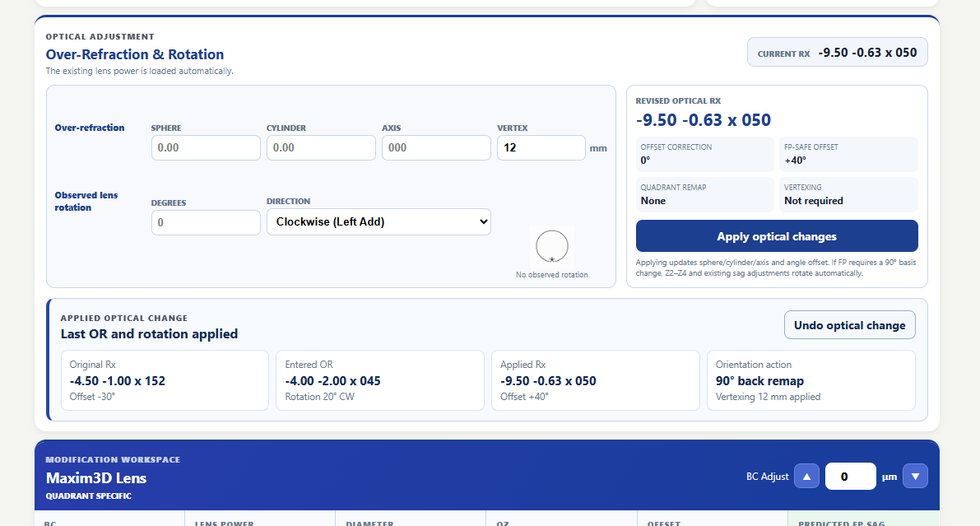
Task: Focus the Axis over-refraction field
Action: click(436, 147)
